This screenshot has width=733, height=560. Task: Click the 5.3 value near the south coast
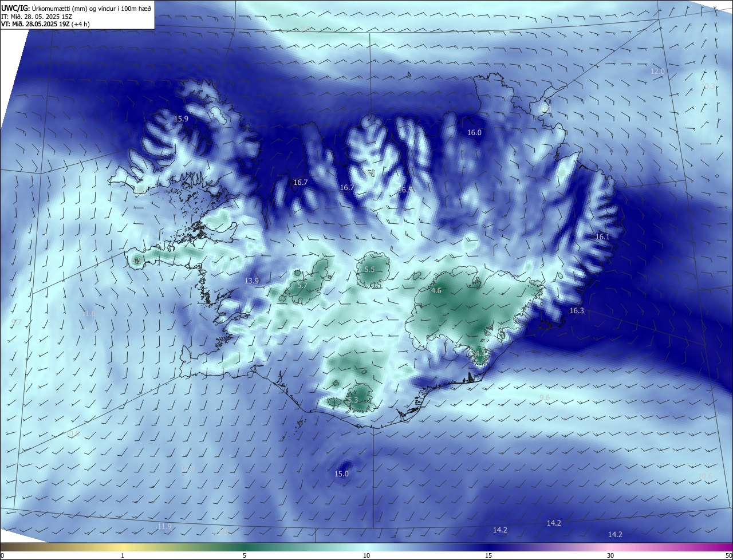(x=353, y=400)
